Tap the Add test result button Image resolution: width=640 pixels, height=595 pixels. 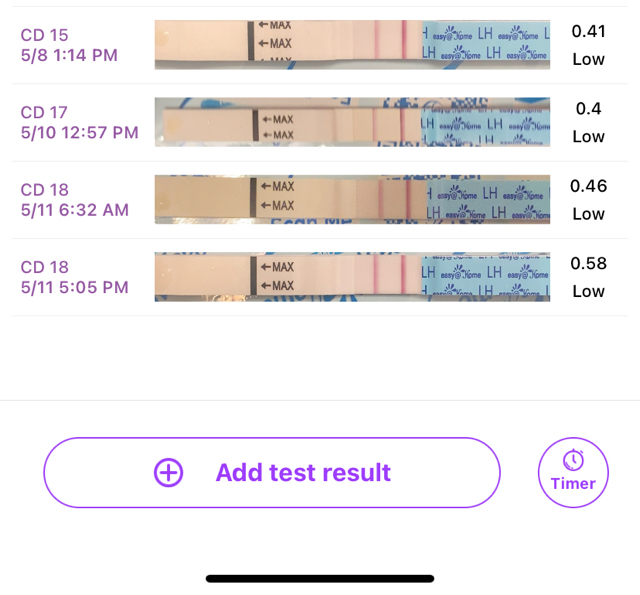(272, 473)
